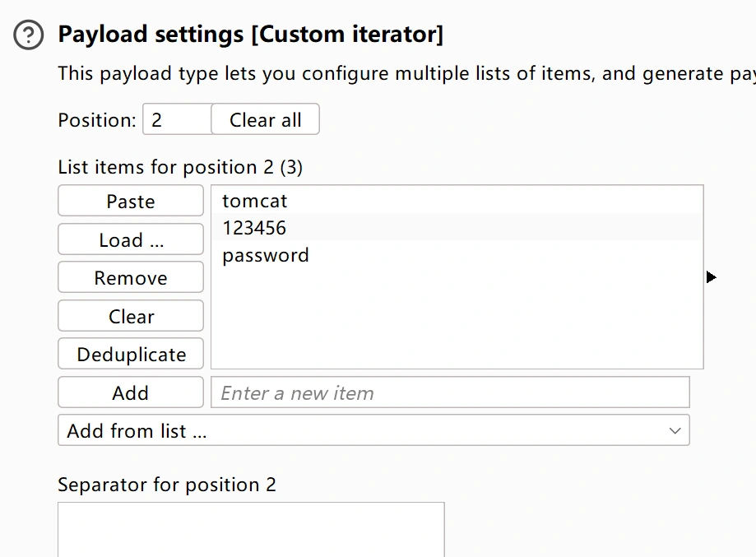
Task: Click the List items for position 2 label
Action: pos(180,167)
